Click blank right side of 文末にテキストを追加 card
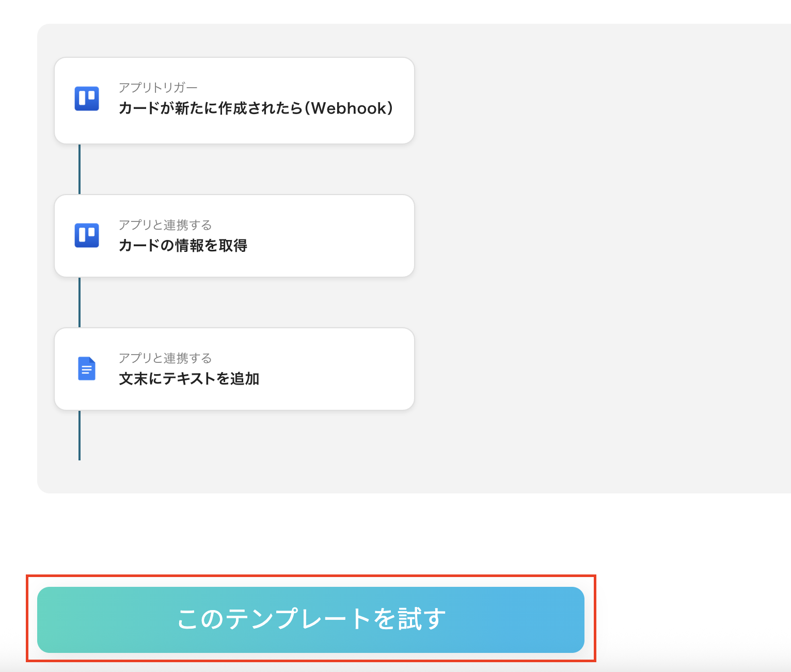The height and width of the screenshot is (672, 791). click(x=336, y=369)
